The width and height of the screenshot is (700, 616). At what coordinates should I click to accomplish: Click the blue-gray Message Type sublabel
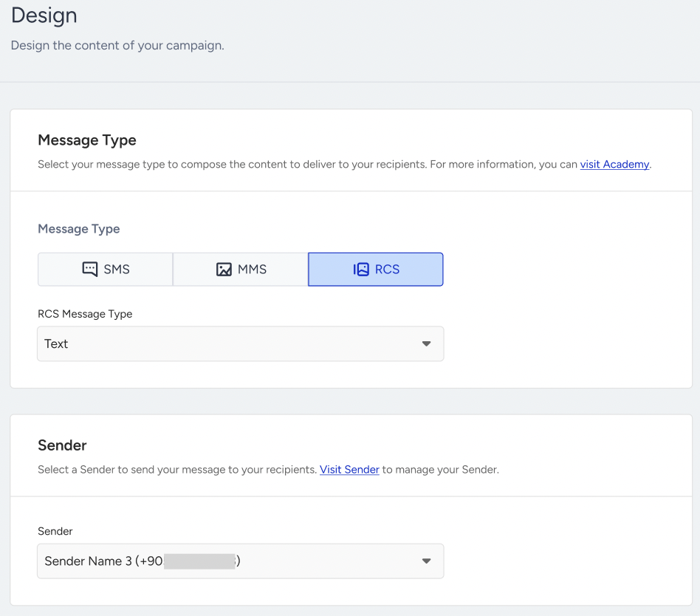point(78,229)
